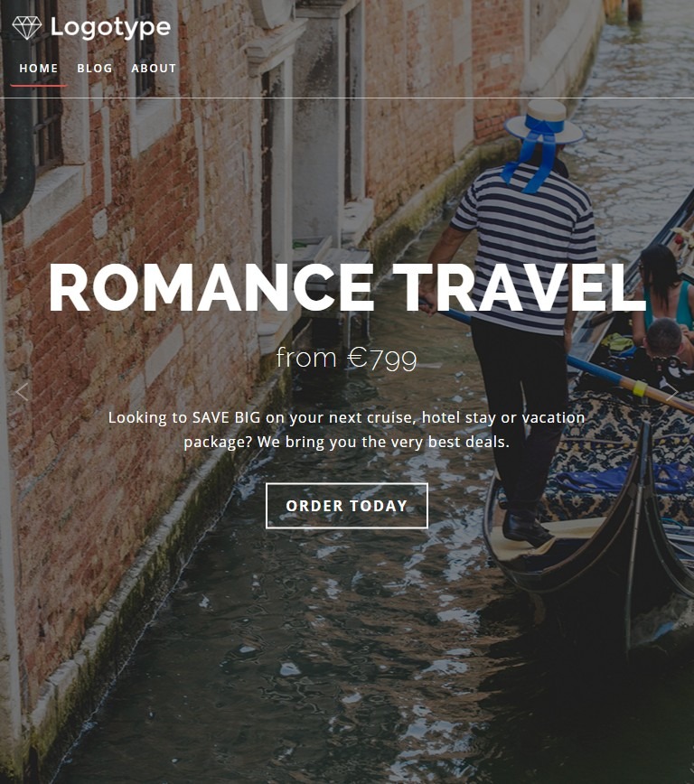Click the red underline beneath HOME
Viewport: 694px width, 784px height.
point(39,86)
